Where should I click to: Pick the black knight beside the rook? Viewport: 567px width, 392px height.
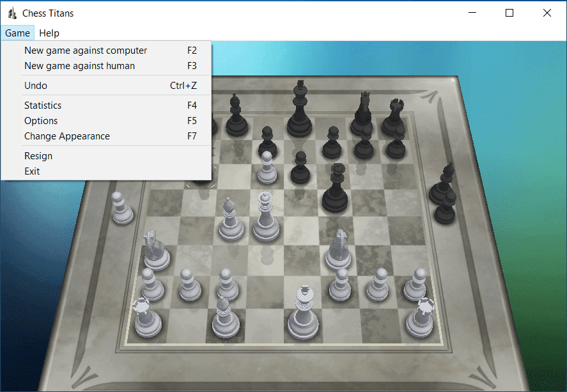pyautogui.click(x=362, y=114)
